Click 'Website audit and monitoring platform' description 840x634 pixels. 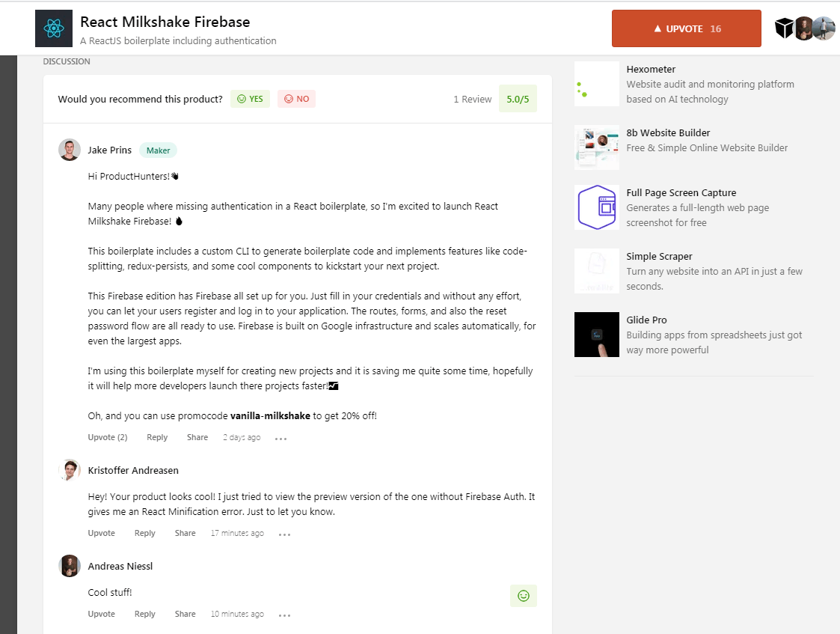[x=711, y=91]
